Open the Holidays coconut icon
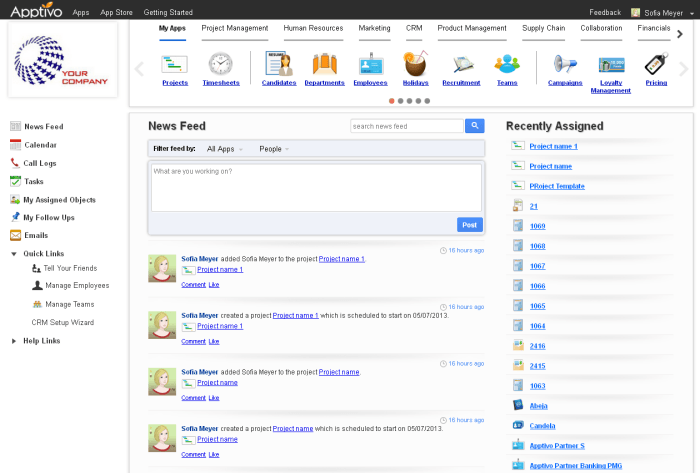This screenshot has height=473, width=700. pos(415,63)
